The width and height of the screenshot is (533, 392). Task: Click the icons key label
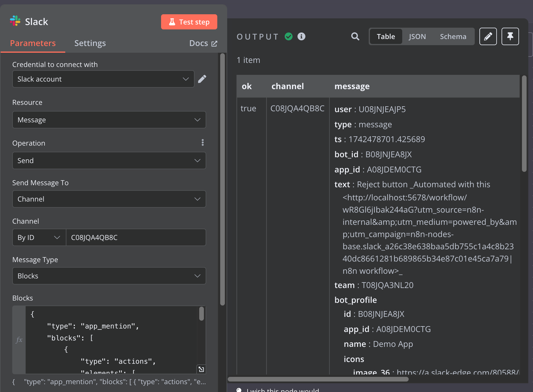[354, 359]
